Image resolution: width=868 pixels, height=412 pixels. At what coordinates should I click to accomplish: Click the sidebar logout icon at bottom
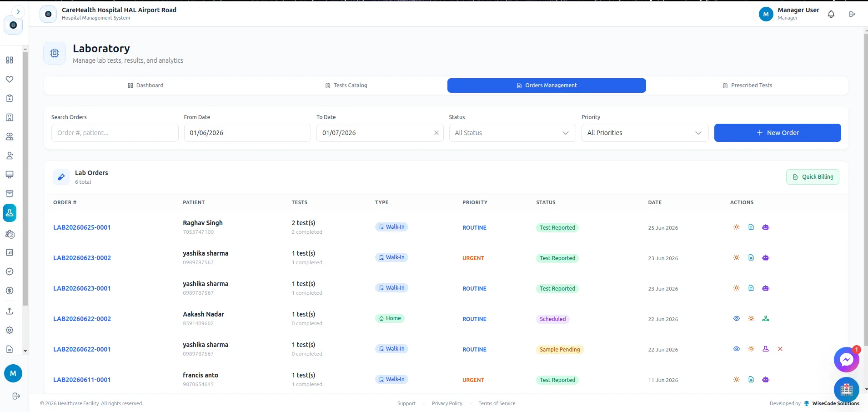[16, 396]
